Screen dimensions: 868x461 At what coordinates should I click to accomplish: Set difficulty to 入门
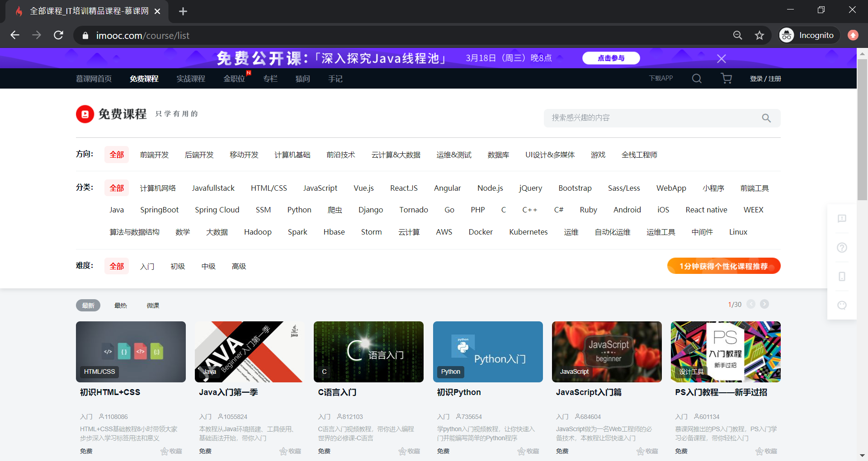(x=147, y=266)
